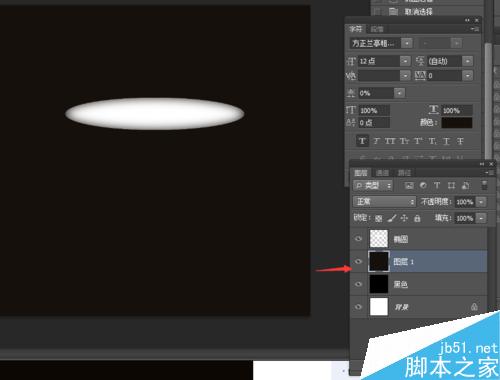Click the 背景 layer name
Image resolution: width=500 pixels, height=380 pixels.
pos(401,307)
